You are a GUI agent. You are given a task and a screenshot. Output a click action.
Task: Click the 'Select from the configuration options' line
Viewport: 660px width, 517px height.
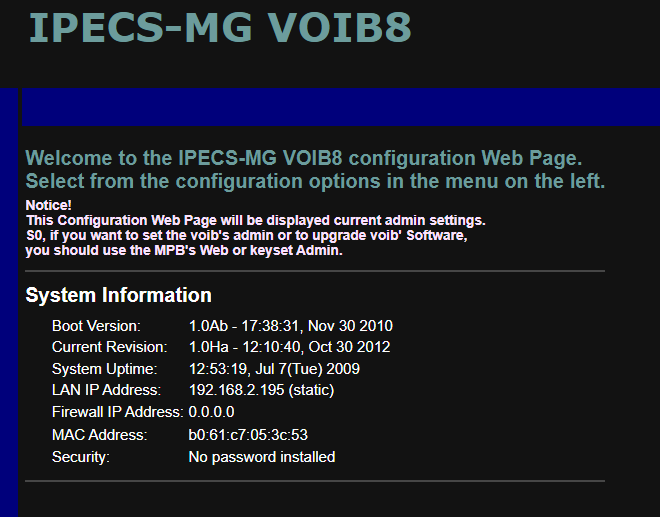pyautogui.click(x=315, y=182)
